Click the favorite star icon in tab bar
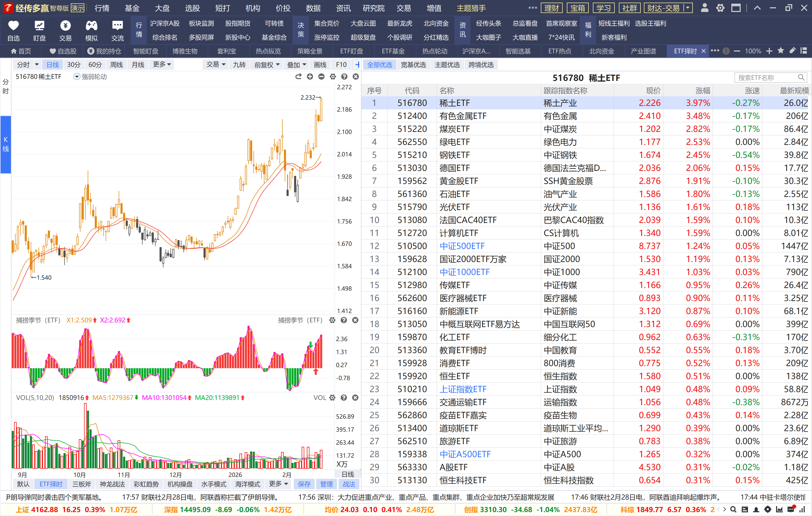The image size is (812, 516). [780, 51]
